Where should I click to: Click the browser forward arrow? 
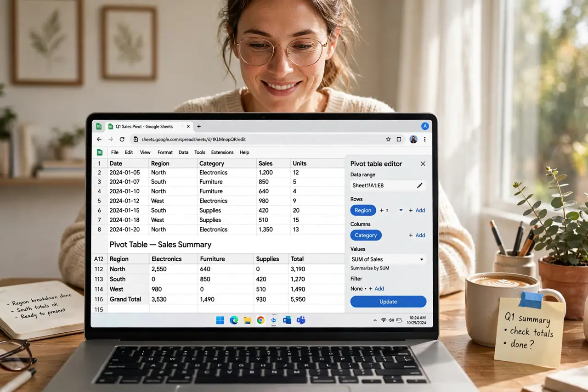point(110,139)
